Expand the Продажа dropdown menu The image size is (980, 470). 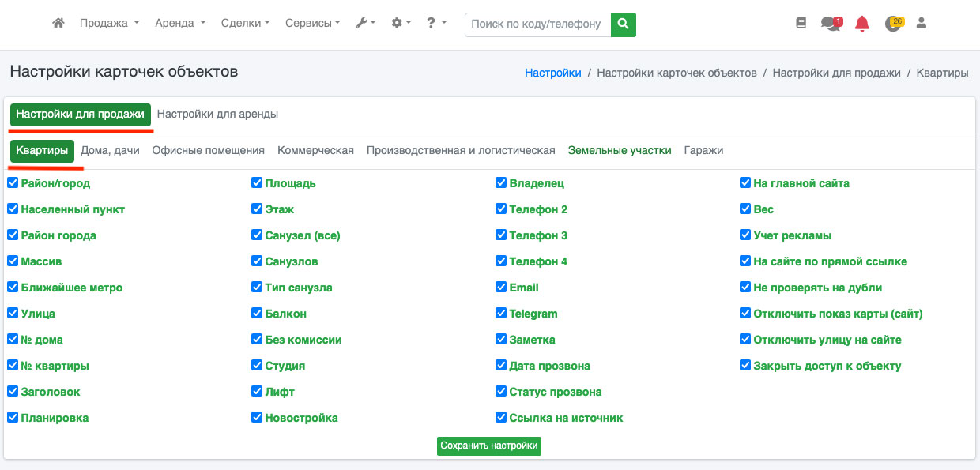[x=109, y=24]
